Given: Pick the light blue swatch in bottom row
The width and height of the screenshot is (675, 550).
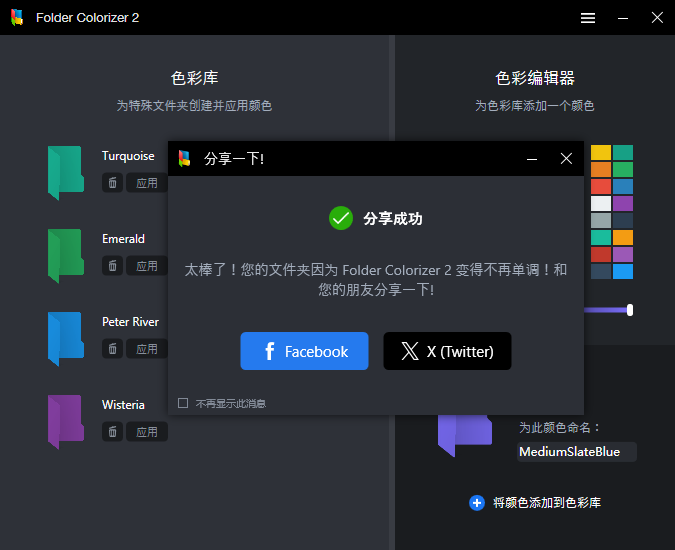Looking at the screenshot, I should pyautogui.click(x=623, y=272).
